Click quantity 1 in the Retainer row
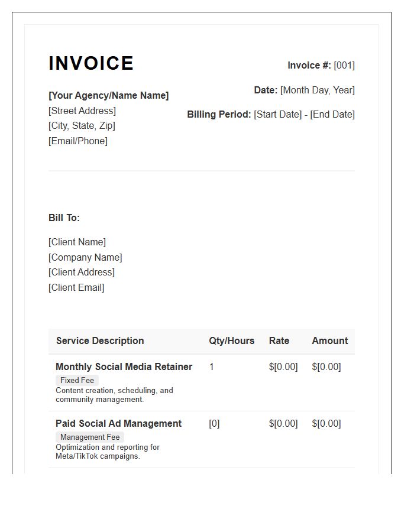The image size is (414, 532). point(211,366)
